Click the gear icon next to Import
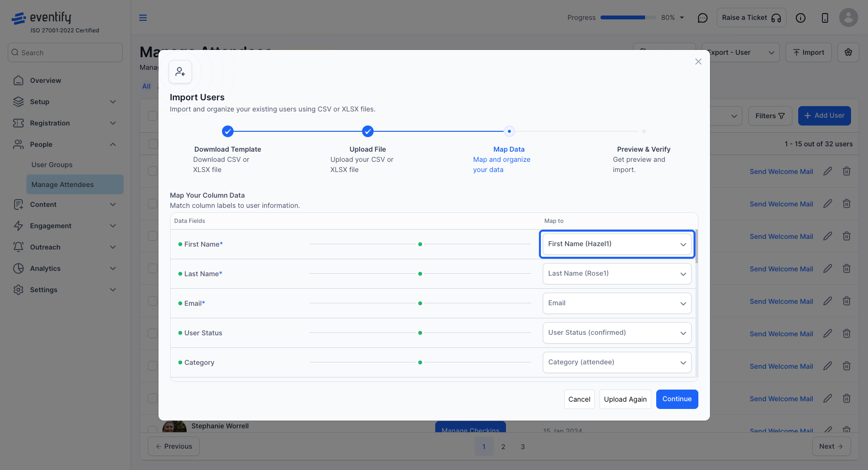The width and height of the screenshot is (868, 470). [x=848, y=52]
